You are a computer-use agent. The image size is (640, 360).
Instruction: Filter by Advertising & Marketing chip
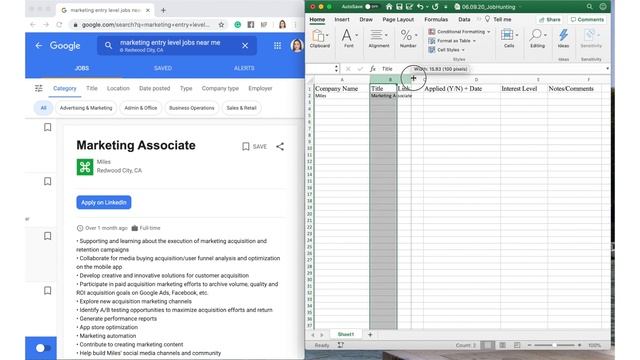pos(86,108)
